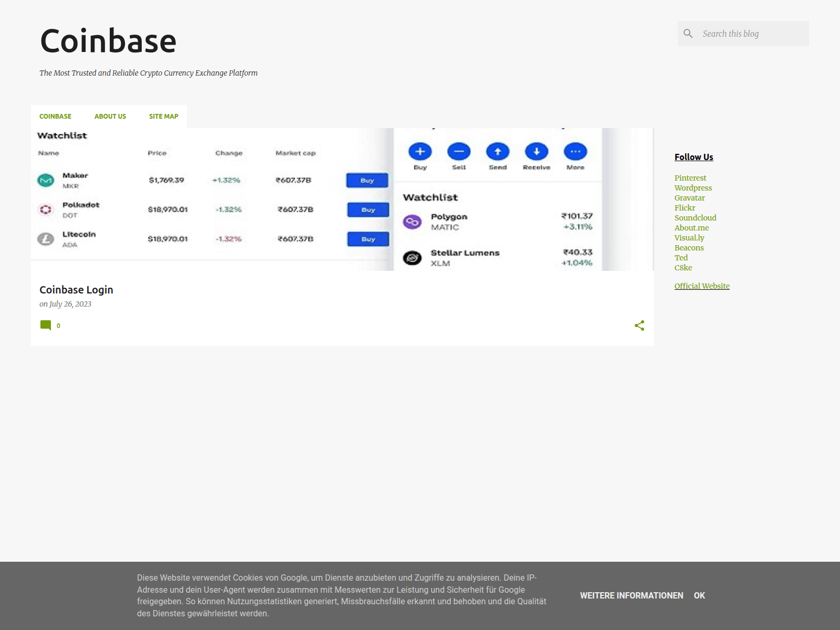
Task: Open the Visual.ly link
Action: (689, 238)
